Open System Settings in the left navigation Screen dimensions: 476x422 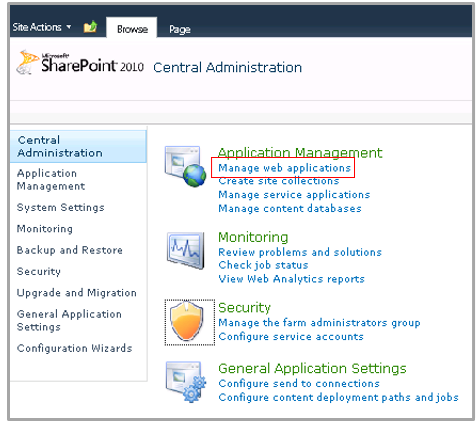pos(60,207)
